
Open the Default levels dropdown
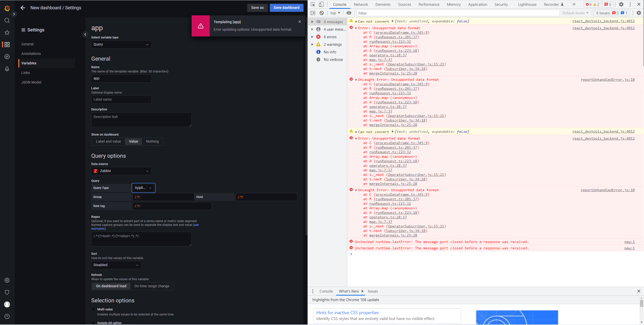[x=575, y=13]
